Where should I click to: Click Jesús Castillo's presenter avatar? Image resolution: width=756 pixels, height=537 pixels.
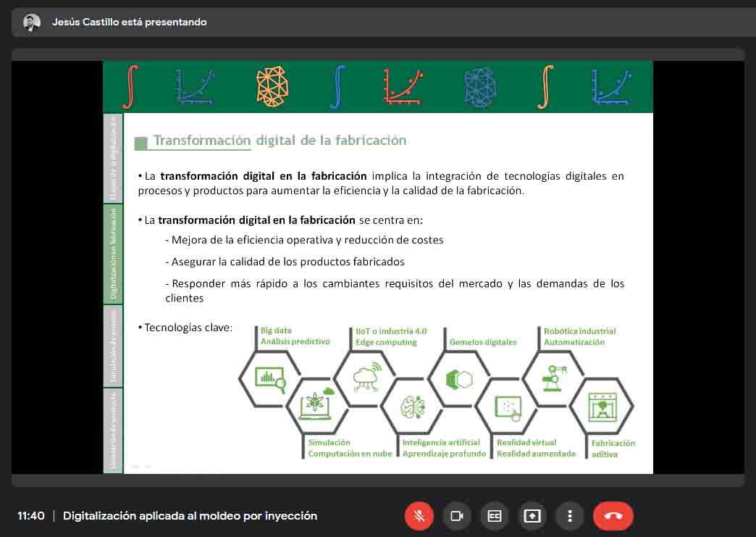pos(32,22)
